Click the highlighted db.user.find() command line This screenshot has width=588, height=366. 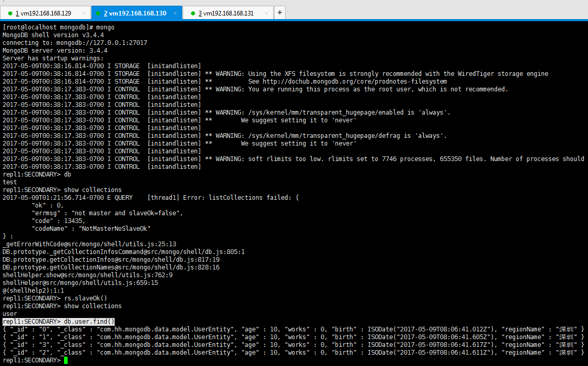click(x=58, y=322)
